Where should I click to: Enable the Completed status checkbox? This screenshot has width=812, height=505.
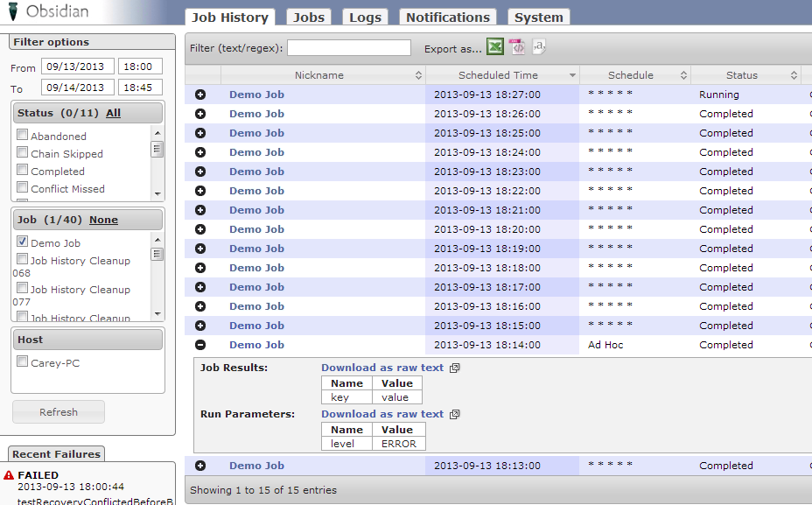pyautogui.click(x=23, y=171)
